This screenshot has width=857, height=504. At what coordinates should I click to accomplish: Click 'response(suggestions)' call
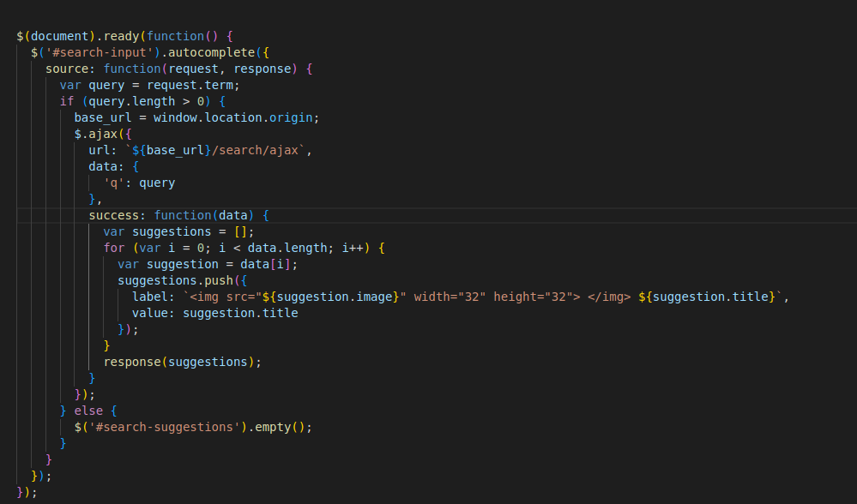[182, 362]
